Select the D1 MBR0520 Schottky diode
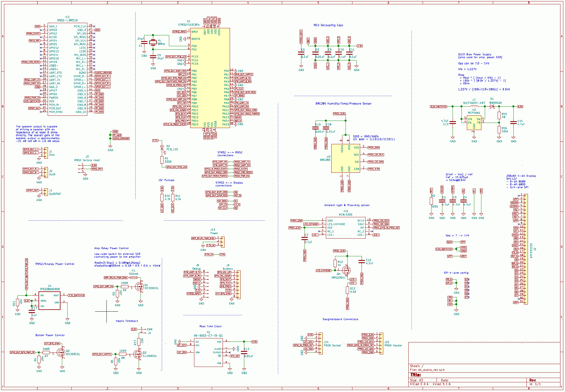This screenshot has height=392, width=565. click(492, 106)
